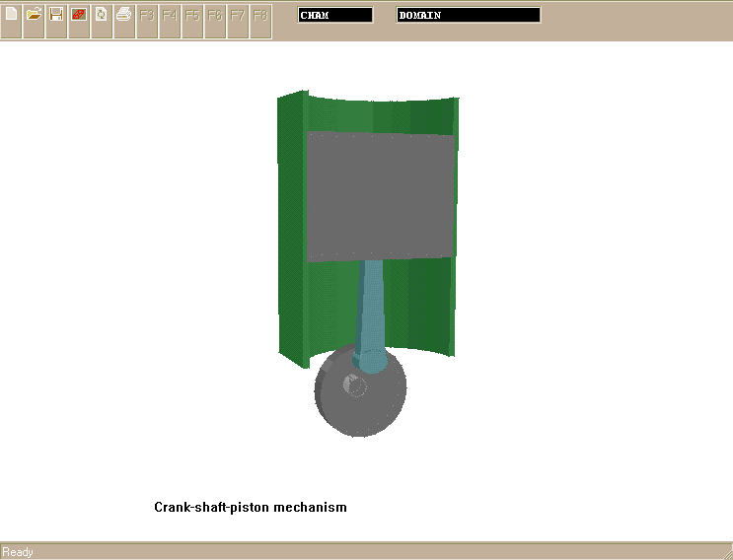Select the gray piston block
This screenshot has height=560, width=733.
tap(381, 195)
